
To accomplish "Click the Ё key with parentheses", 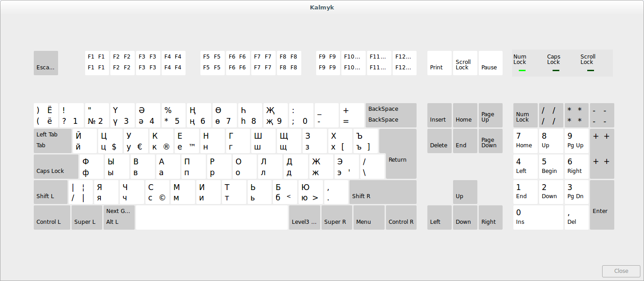I will [x=46, y=115].
